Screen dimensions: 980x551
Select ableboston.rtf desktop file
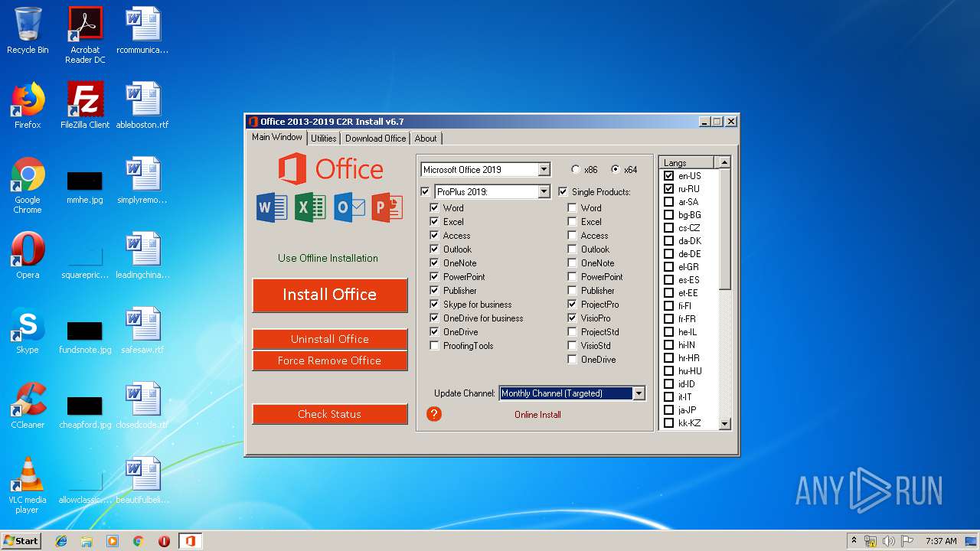142,106
